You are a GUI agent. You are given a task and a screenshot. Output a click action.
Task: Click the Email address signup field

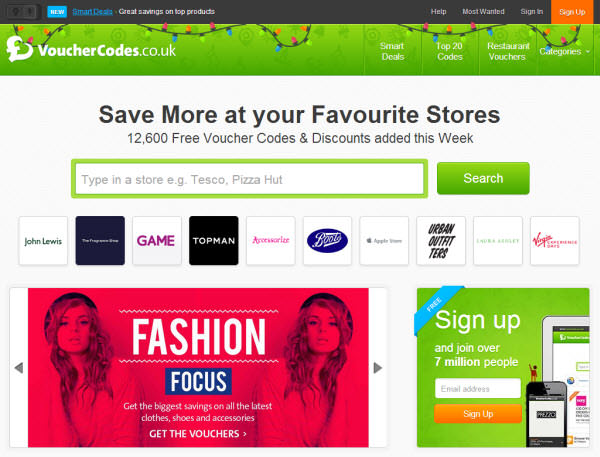[478, 388]
